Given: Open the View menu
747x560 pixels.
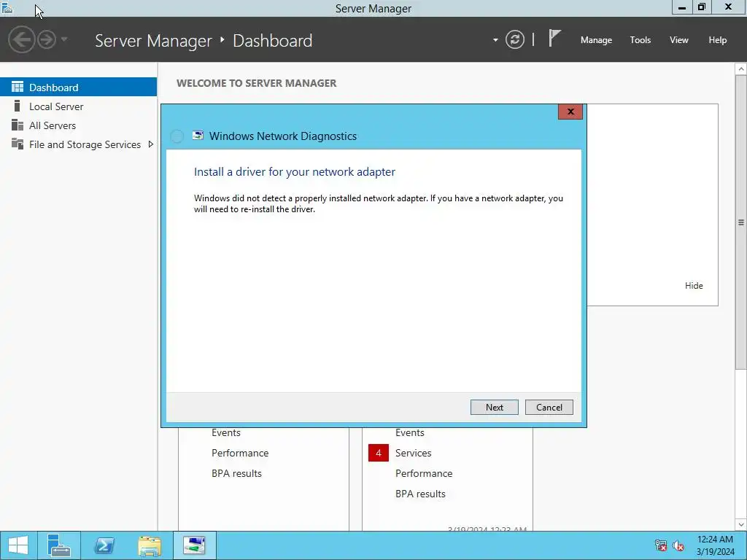Looking at the screenshot, I should tap(679, 40).
